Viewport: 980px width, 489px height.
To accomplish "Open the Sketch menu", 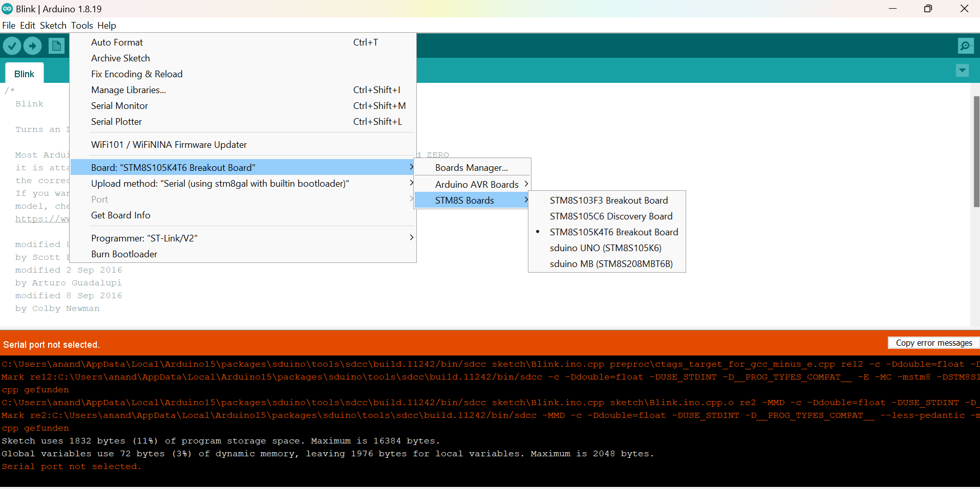I will [x=53, y=26].
